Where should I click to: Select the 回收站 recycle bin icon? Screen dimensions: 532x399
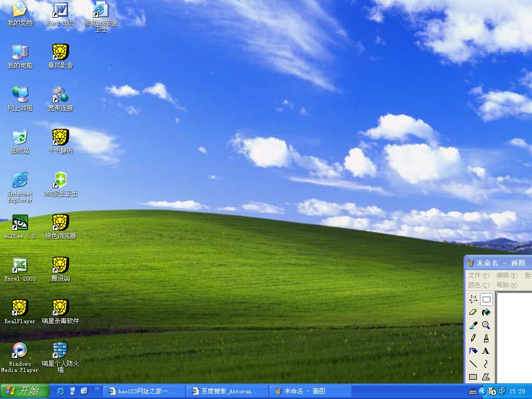[x=20, y=142]
